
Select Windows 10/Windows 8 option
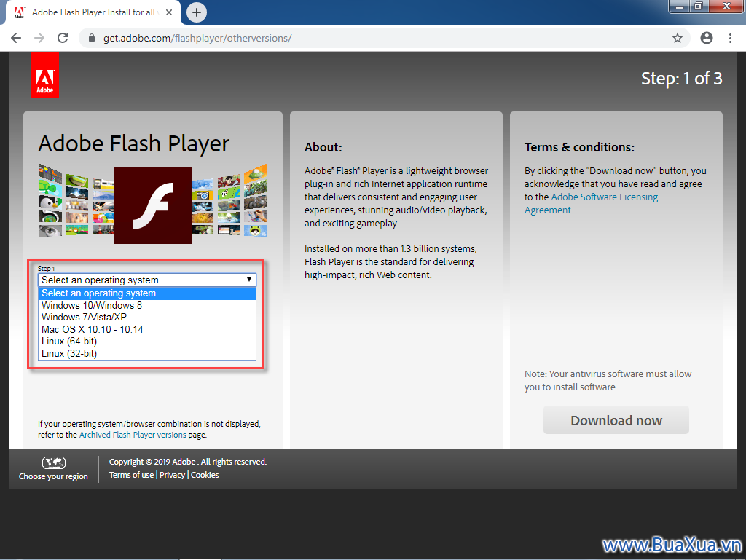[x=147, y=305]
